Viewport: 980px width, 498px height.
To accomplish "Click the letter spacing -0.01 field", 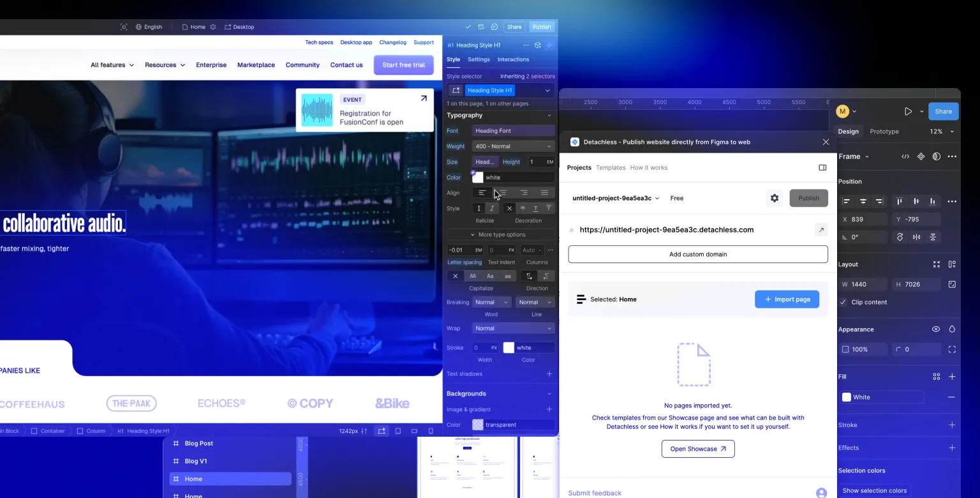I will (465, 250).
